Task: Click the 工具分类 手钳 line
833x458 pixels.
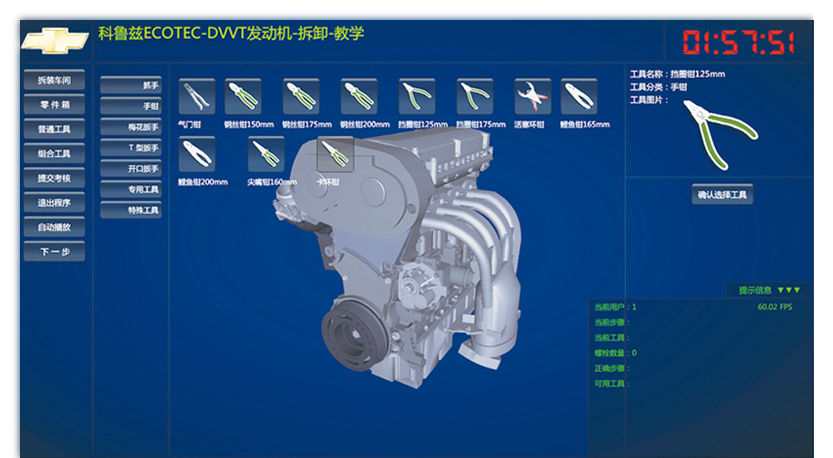Action: pyautogui.click(x=658, y=87)
